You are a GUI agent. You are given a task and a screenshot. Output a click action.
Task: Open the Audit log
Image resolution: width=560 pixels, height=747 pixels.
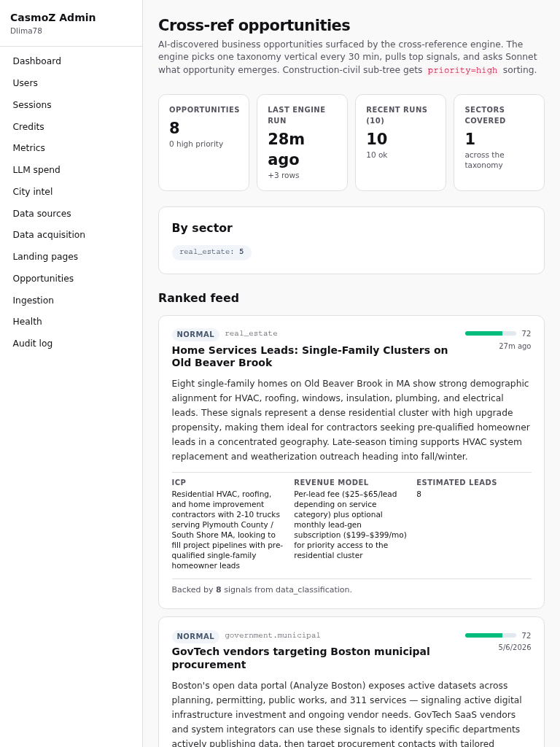click(x=32, y=344)
